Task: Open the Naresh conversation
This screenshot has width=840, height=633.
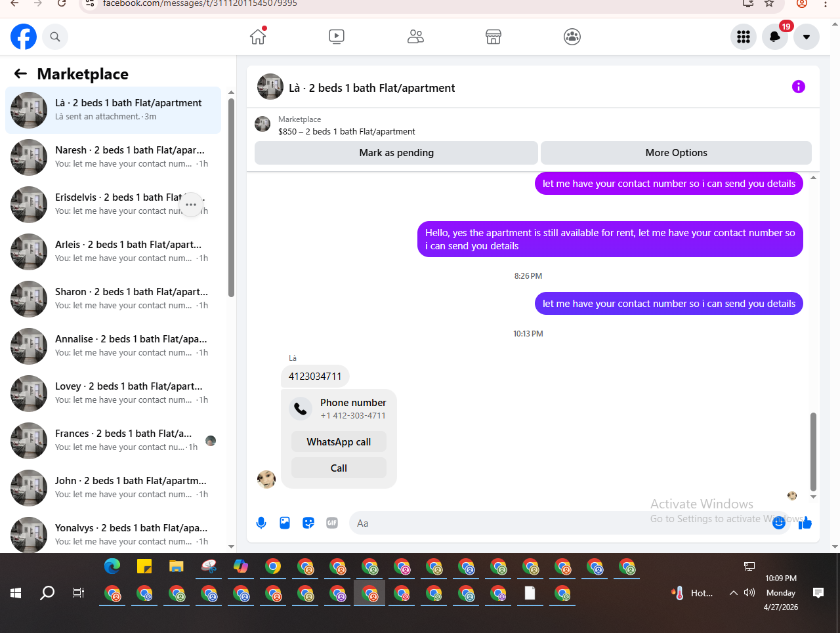Action: 113,157
